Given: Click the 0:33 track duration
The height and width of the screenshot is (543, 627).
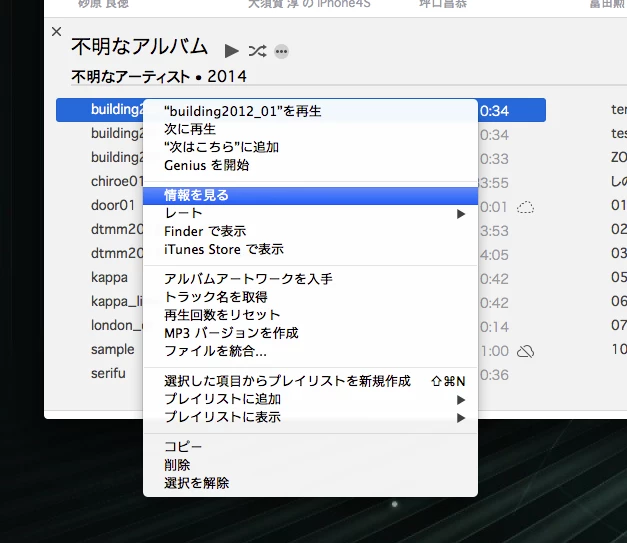Looking at the screenshot, I should pyautogui.click(x=494, y=159).
